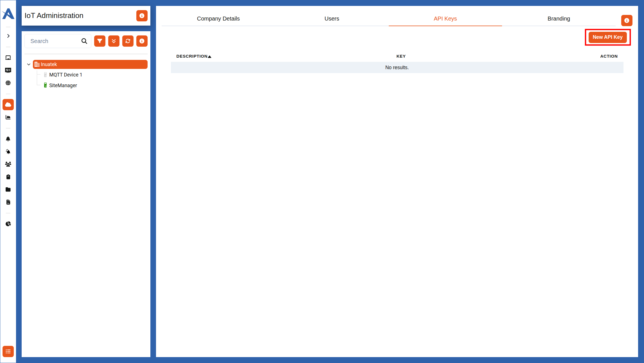Refresh the device tree list
644x363 pixels.
click(x=128, y=41)
